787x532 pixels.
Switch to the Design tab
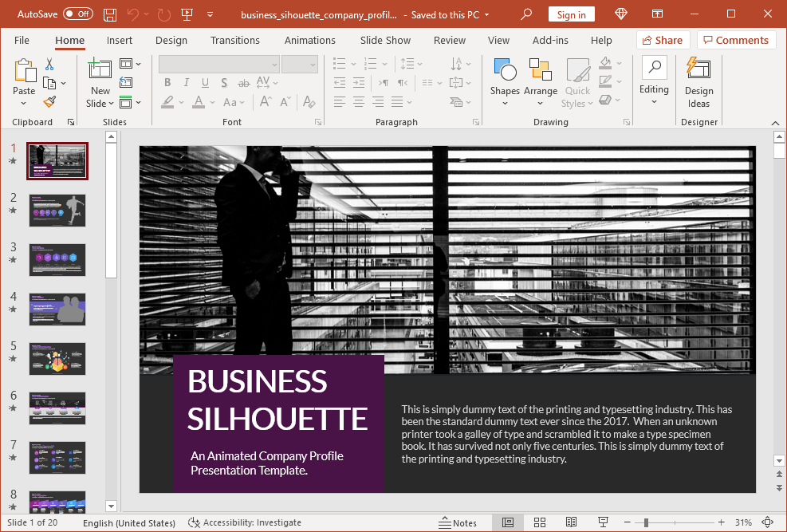(x=171, y=40)
